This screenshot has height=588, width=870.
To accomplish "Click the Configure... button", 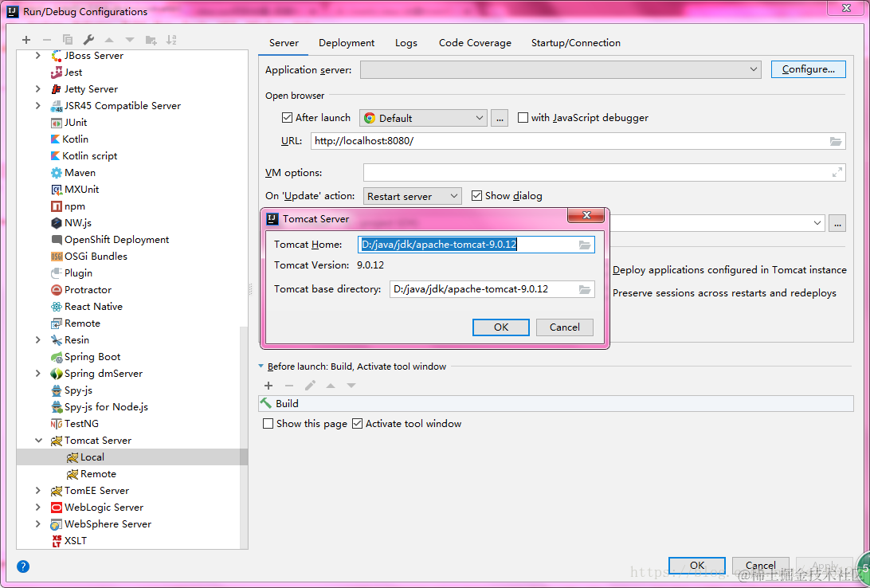I will pyautogui.click(x=809, y=69).
